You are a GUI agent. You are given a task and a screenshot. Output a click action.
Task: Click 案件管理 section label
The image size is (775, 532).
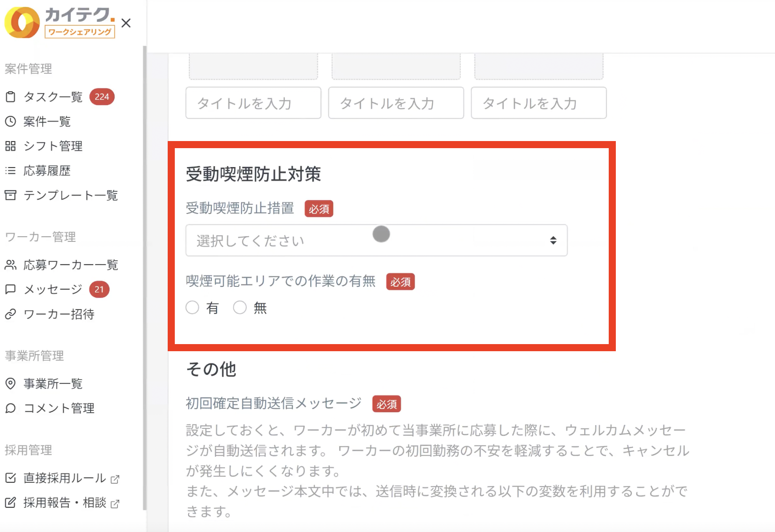(x=28, y=69)
